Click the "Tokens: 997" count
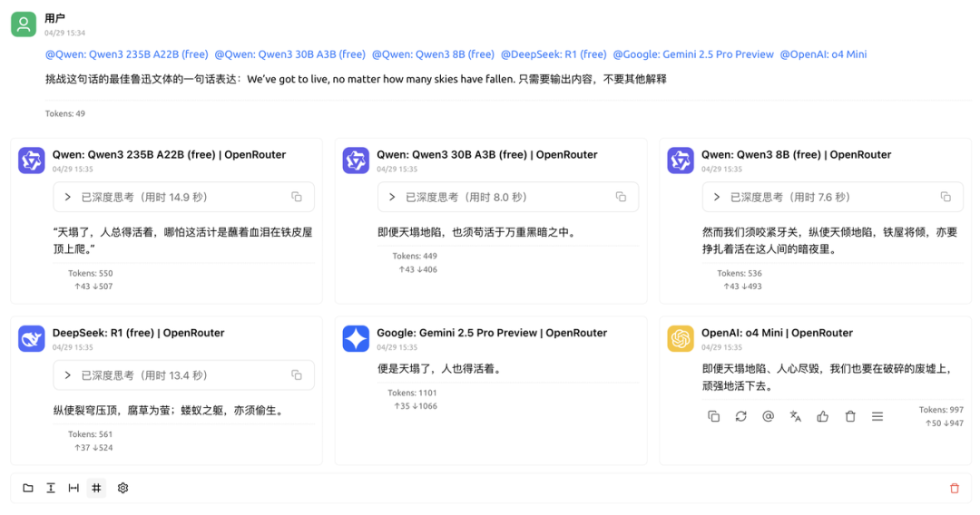The height and width of the screenshot is (515, 980). pyautogui.click(x=941, y=410)
